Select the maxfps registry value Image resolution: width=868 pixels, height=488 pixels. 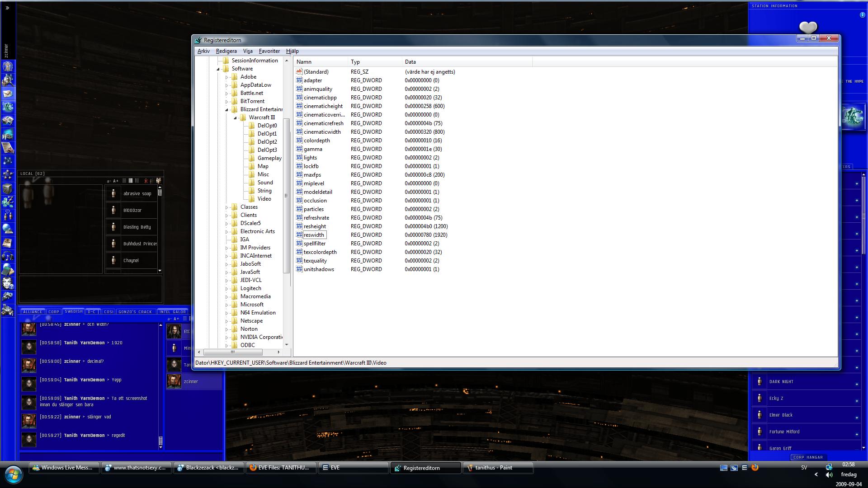click(x=312, y=175)
